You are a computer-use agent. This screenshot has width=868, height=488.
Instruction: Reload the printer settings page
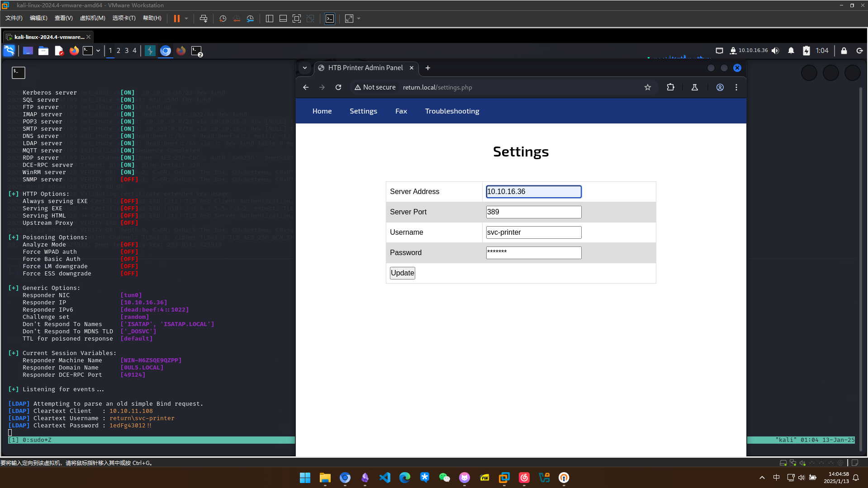point(338,87)
